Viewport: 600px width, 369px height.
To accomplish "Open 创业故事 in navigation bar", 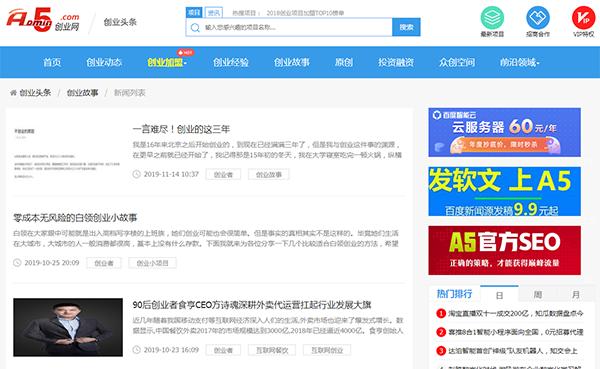I will pyautogui.click(x=292, y=62).
